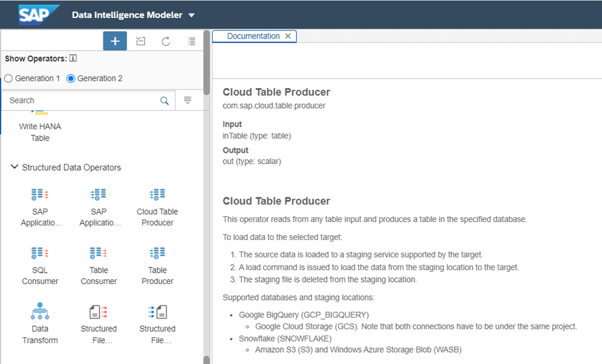Collapse the Structured Data Operators section
602x364 pixels.
[15, 167]
